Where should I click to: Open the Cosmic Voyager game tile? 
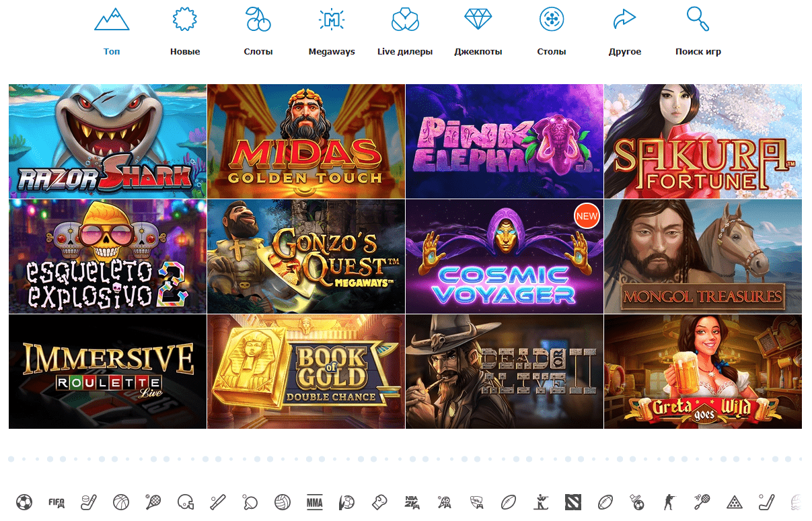(505, 256)
